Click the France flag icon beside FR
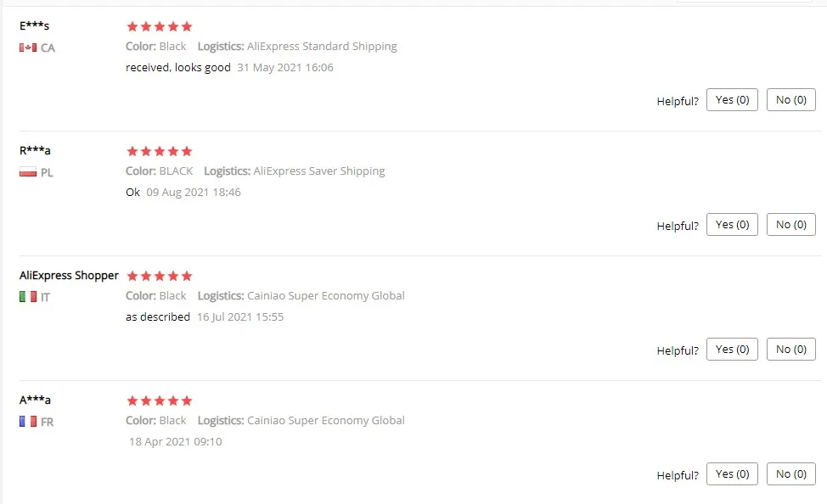The image size is (827, 504). click(x=28, y=422)
